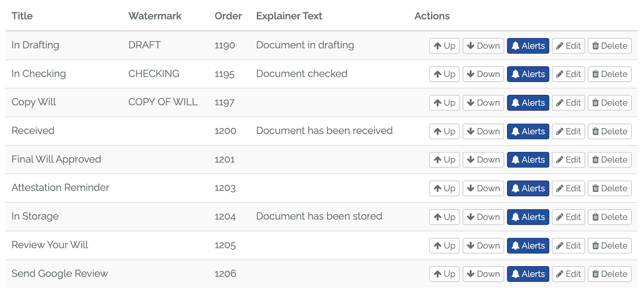The height and width of the screenshot is (298, 644).
Task: Delete the Final Will Approved row
Action: pyautogui.click(x=609, y=160)
